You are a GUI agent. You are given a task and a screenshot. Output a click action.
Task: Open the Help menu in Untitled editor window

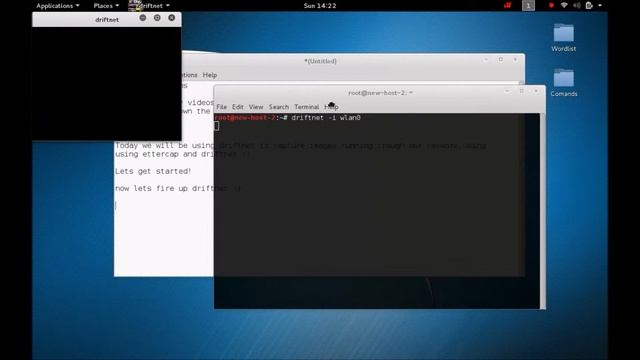(210, 75)
